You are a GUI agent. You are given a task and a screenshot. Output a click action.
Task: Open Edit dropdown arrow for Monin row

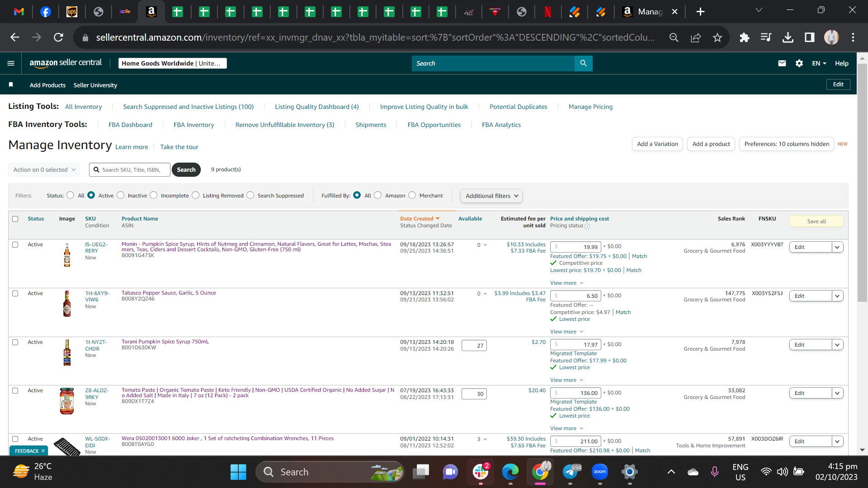pos(837,247)
